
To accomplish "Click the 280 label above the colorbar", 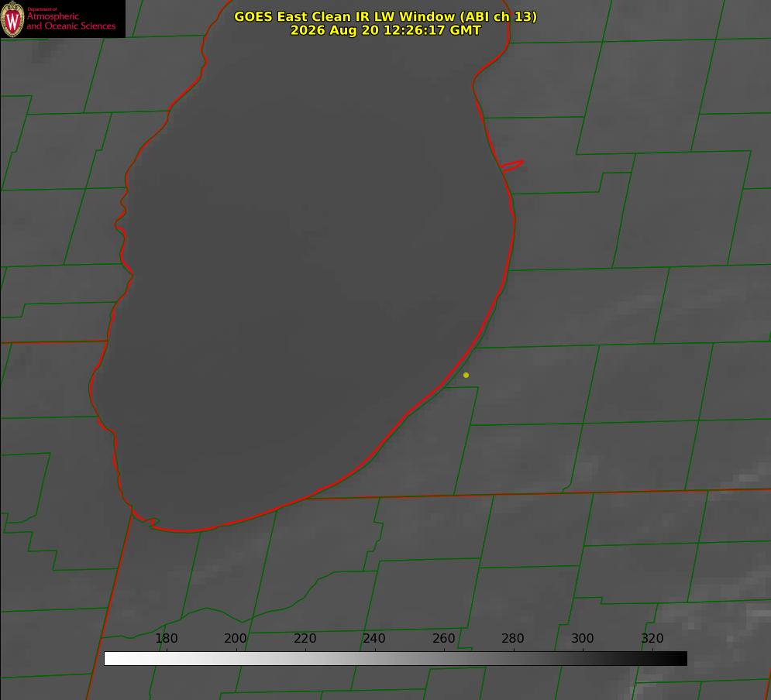I will pyautogui.click(x=513, y=638).
